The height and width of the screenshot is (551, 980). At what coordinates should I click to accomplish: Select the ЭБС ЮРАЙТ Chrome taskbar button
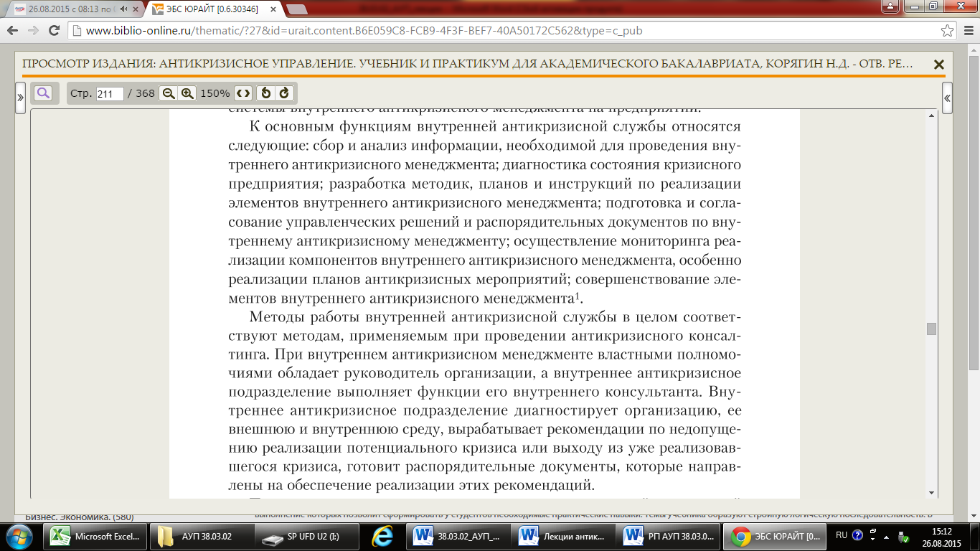776,537
